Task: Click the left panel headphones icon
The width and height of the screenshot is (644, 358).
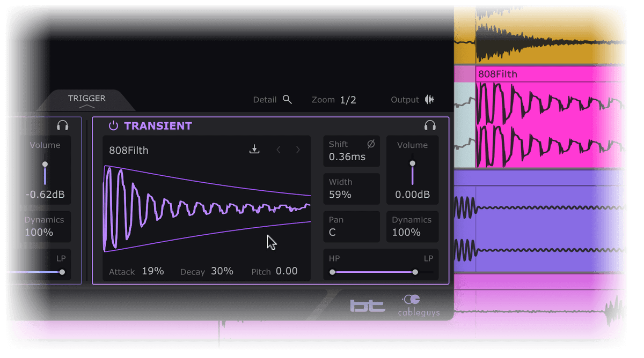Action: pos(63,126)
